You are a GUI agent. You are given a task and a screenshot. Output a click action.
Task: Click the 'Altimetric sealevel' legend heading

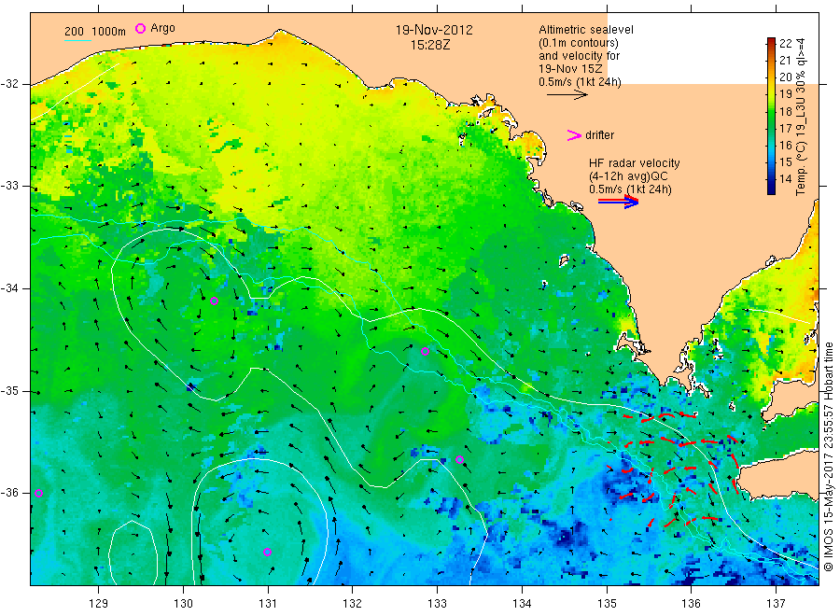pyautogui.click(x=586, y=30)
